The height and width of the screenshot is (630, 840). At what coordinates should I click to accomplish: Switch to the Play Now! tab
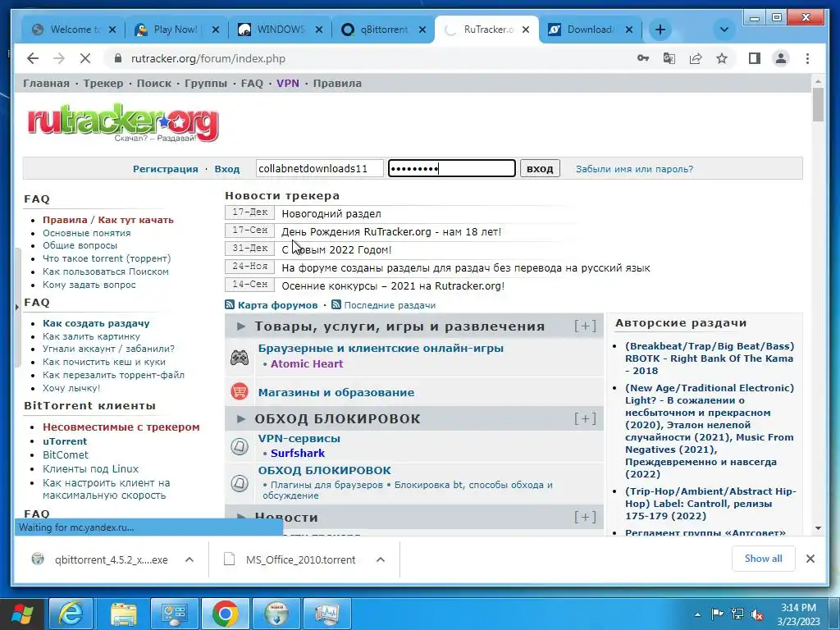pyautogui.click(x=175, y=30)
